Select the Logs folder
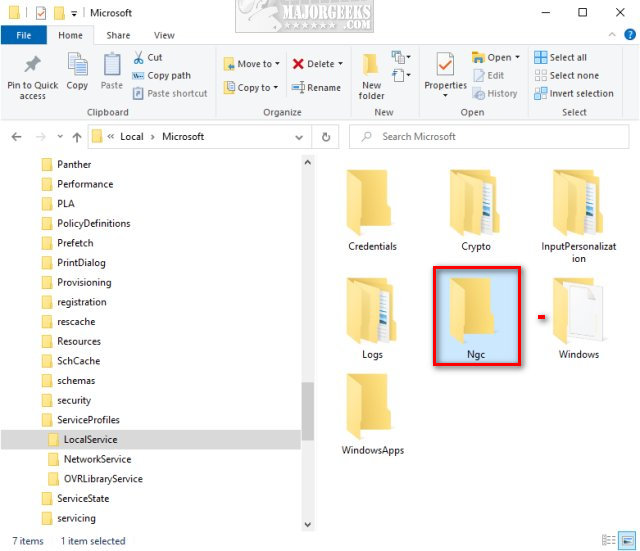Viewport: 640px width, 551px height. click(x=372, y=319)
